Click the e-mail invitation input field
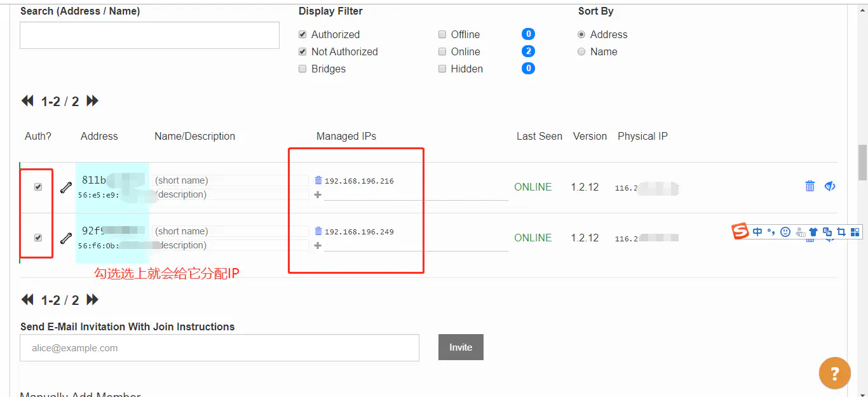This screenshot has width=868, height=397. pos(219,348)
